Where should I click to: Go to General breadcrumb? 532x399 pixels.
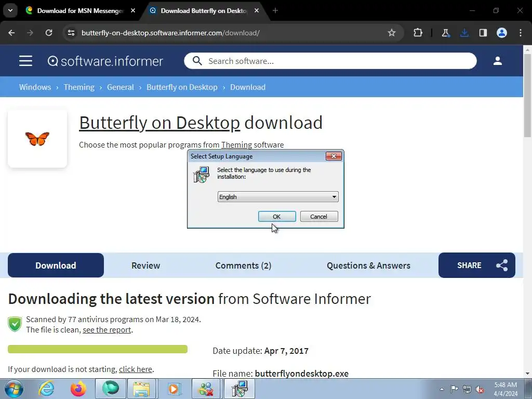click(x=121, y=87)
